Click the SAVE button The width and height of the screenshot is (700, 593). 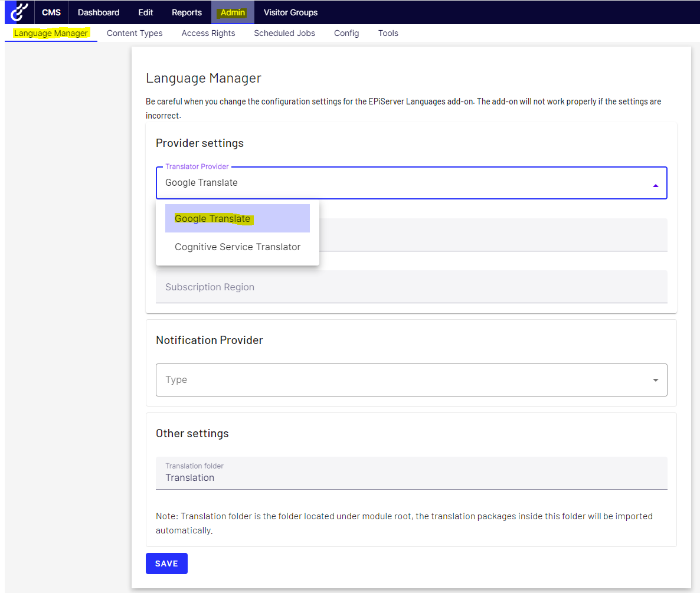(x=166, y=563)
